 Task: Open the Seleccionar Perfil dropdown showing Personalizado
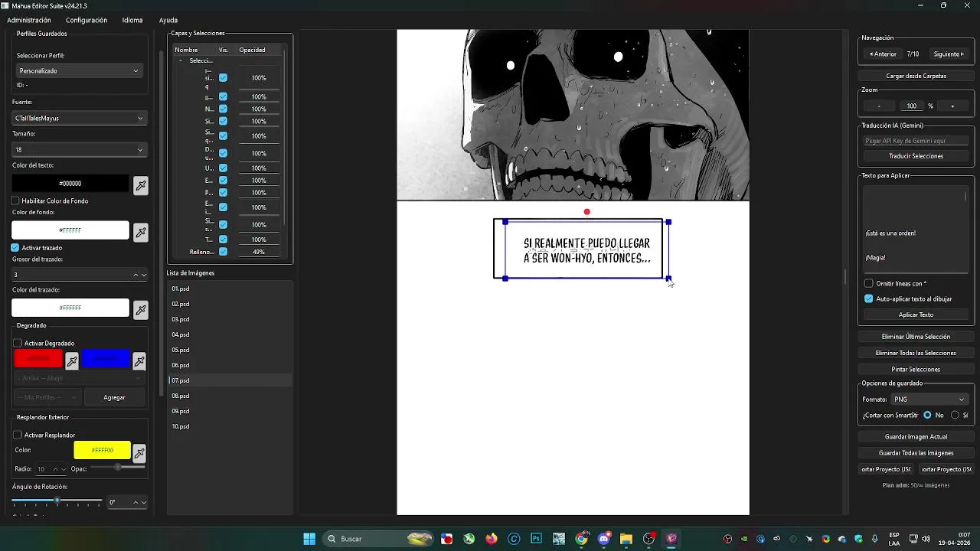click(78, 70)
